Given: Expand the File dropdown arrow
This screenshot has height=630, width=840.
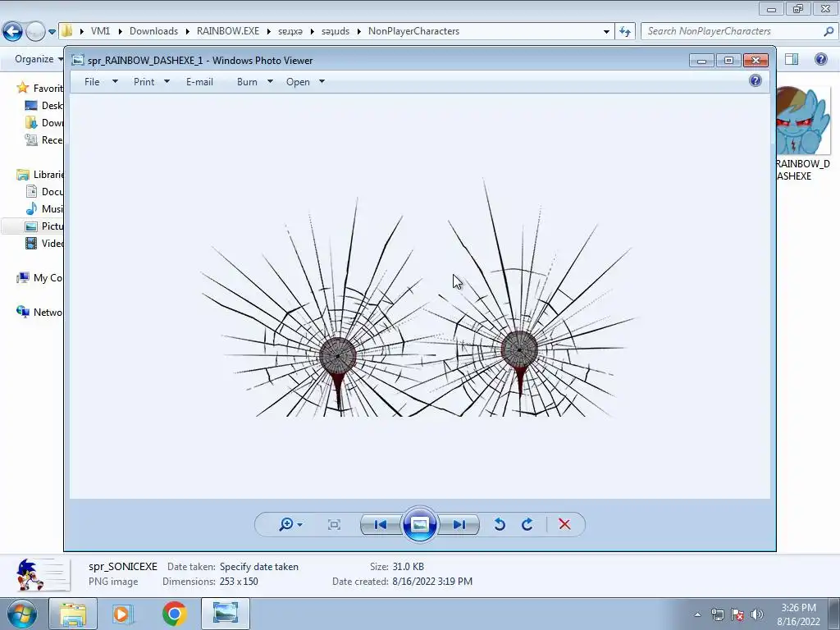Looking at the screenshot, I should pyautogui.click(x=115, y=81).
